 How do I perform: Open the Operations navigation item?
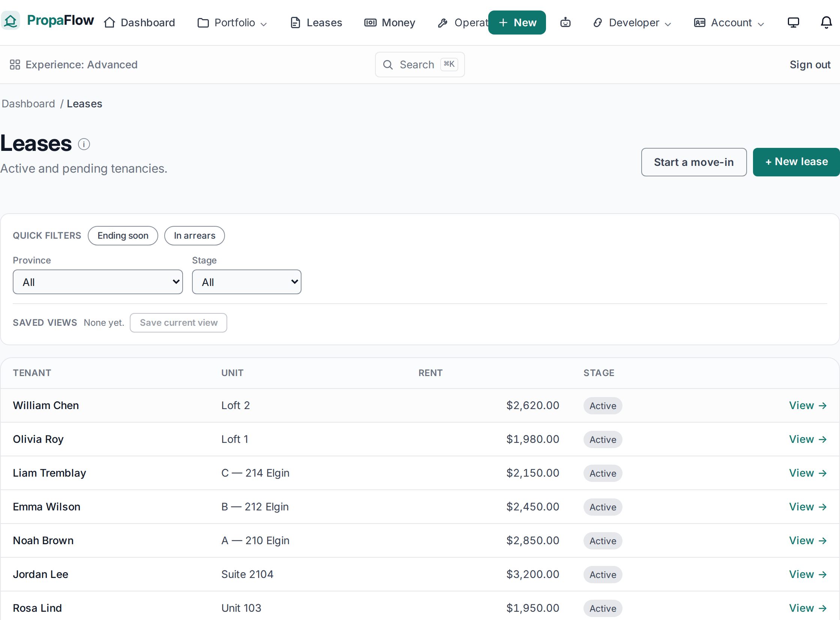pyautogui.click(x=463, y=23)
